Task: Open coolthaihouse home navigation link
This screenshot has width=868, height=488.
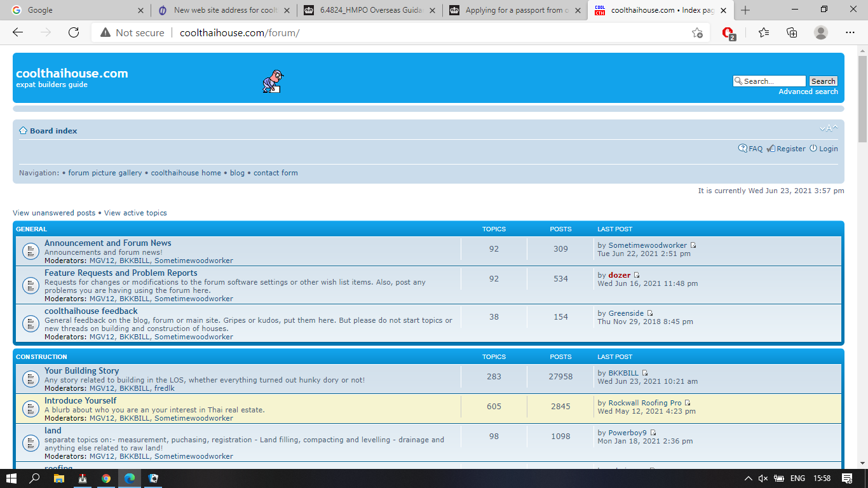Action: pos(186,173)
